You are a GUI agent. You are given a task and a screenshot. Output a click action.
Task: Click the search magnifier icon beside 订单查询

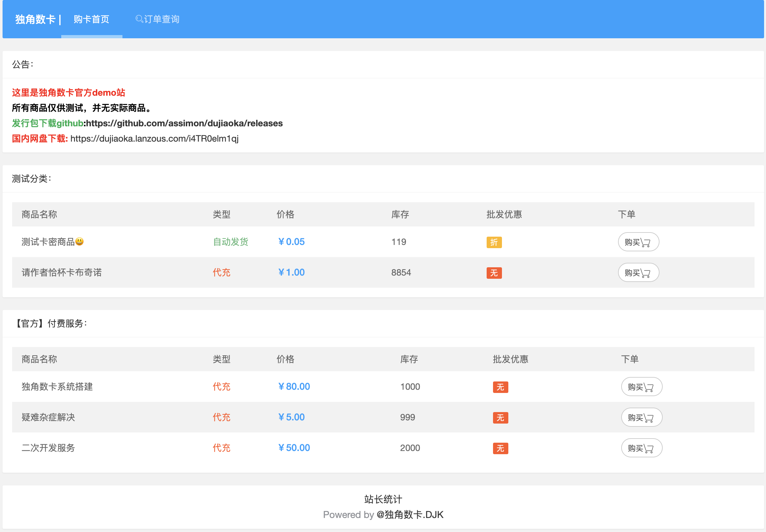click(139, 19)
